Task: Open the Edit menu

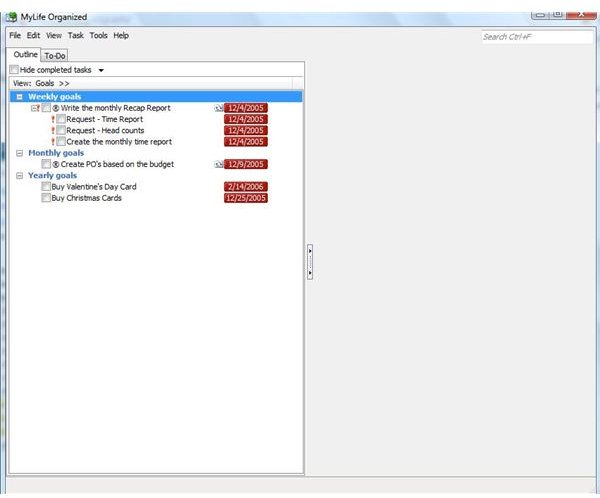Action: (33, 36)
